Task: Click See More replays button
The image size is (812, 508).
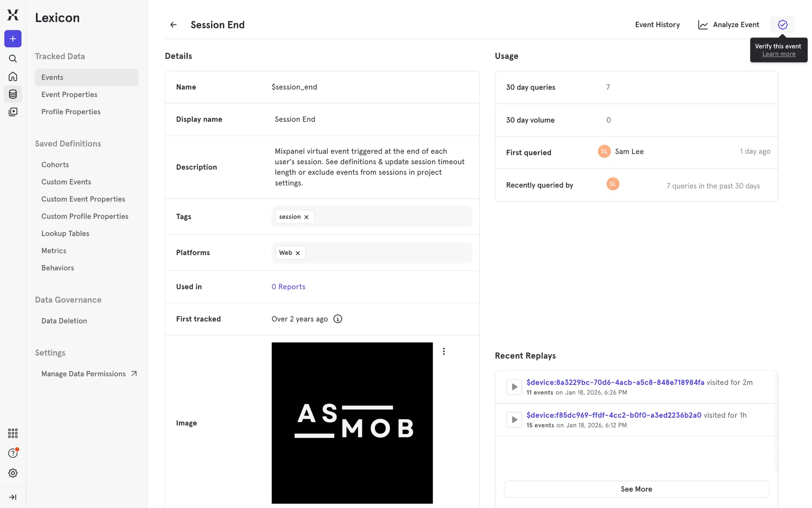Action: coord(636,489)
